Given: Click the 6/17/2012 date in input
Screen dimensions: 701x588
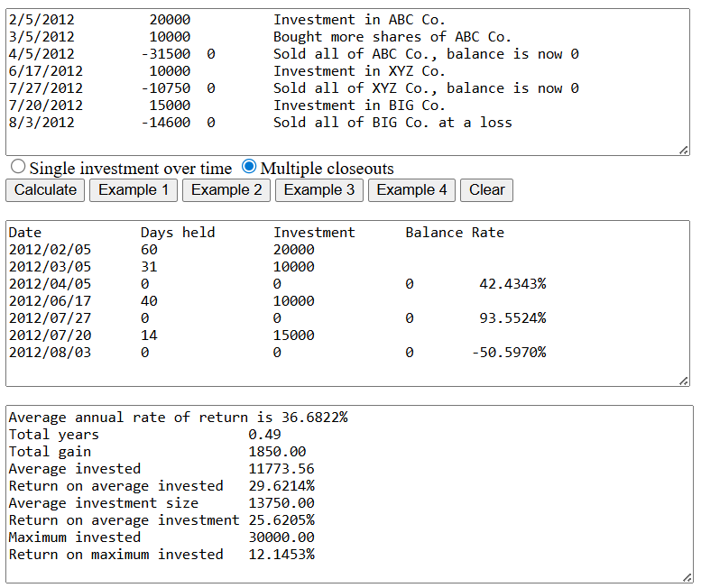Looking at the screenshot, I should point(46,71).
